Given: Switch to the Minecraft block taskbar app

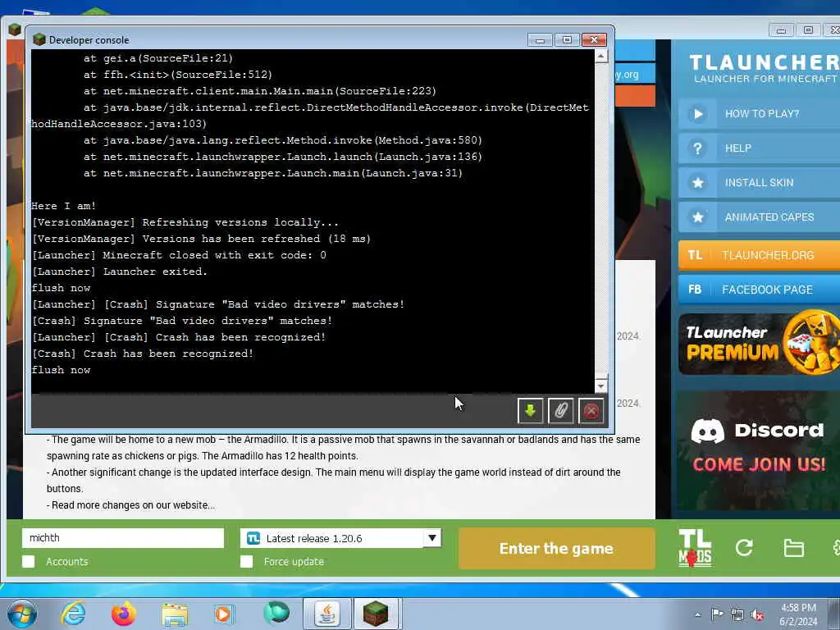Looking at the screenshot, I should tap(376, 614).
